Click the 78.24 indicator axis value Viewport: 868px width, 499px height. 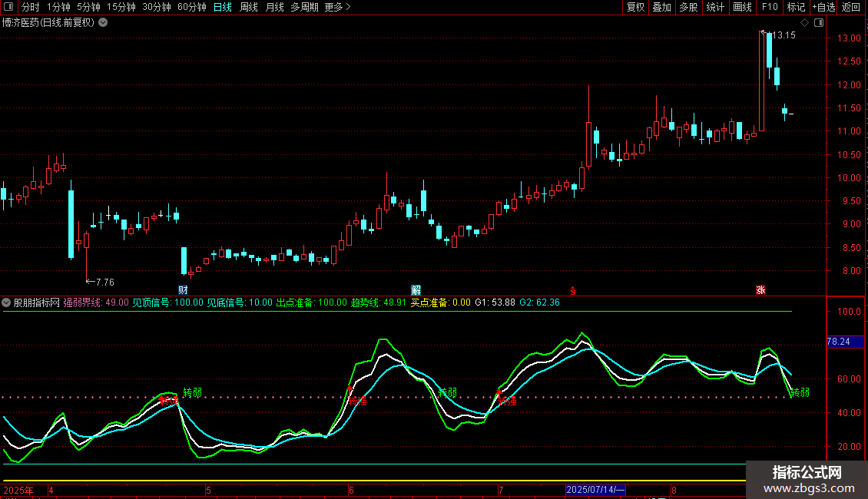coord(845,342)
